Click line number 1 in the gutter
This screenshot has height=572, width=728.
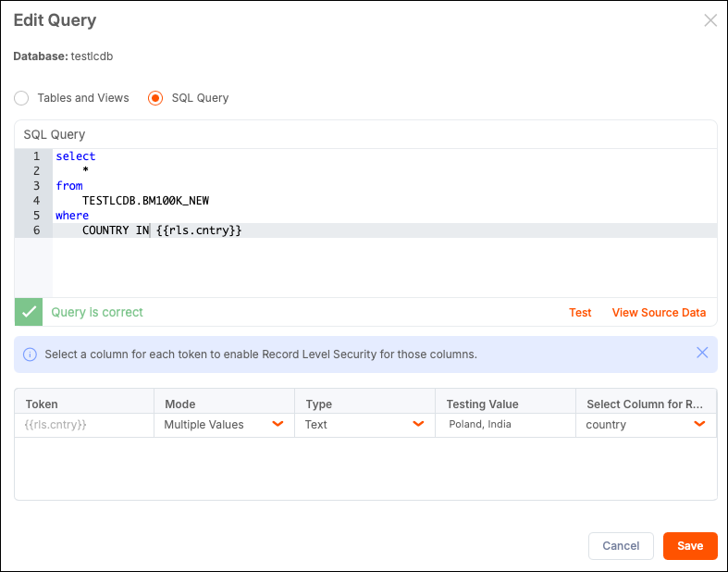click(x=36, y=156)
